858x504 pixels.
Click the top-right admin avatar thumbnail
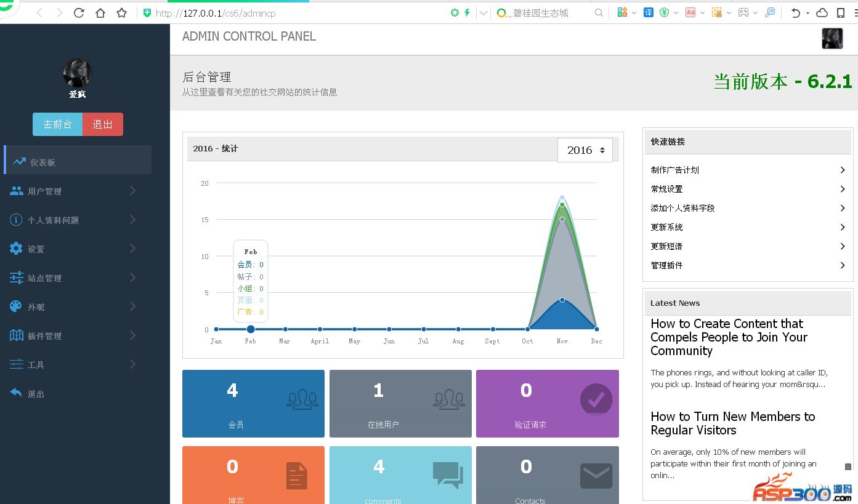[x=832, y=38]
